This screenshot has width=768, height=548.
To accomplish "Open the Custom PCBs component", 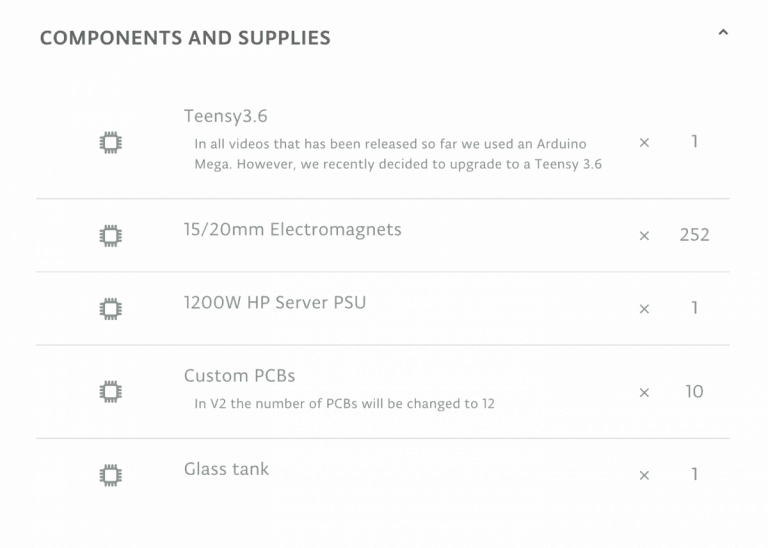I will click(239, 376).
